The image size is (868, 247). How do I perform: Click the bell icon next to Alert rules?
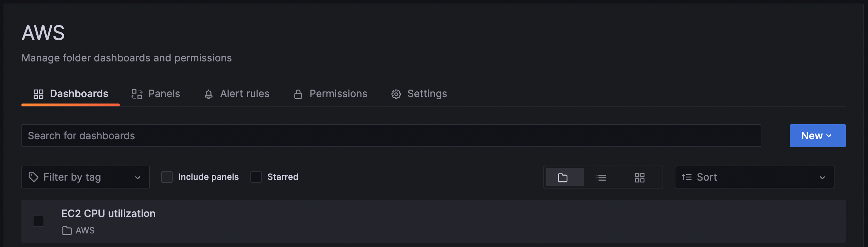[209, 94]
